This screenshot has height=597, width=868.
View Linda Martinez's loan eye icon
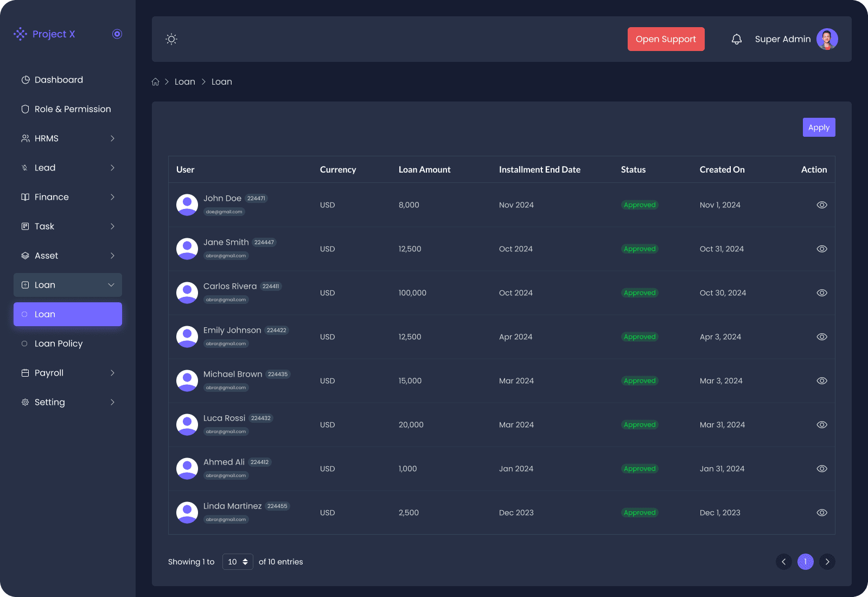pos(822,513)
